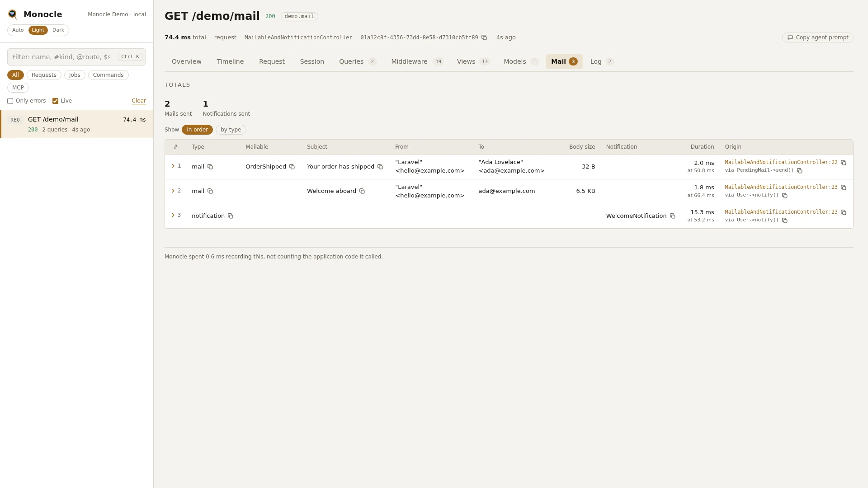Open the Views tab

(473, 61)
